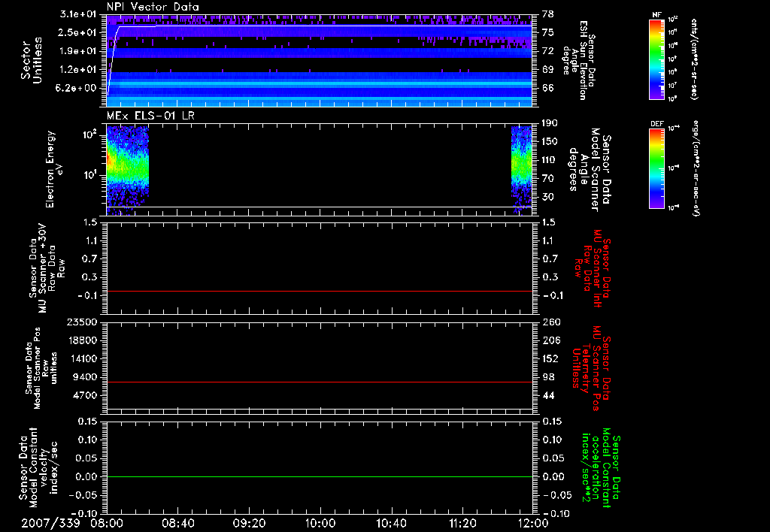Viewport: 770px width, 532px height.
Task: Click the "DEF" label above the color bar
Action: [656, 124]
